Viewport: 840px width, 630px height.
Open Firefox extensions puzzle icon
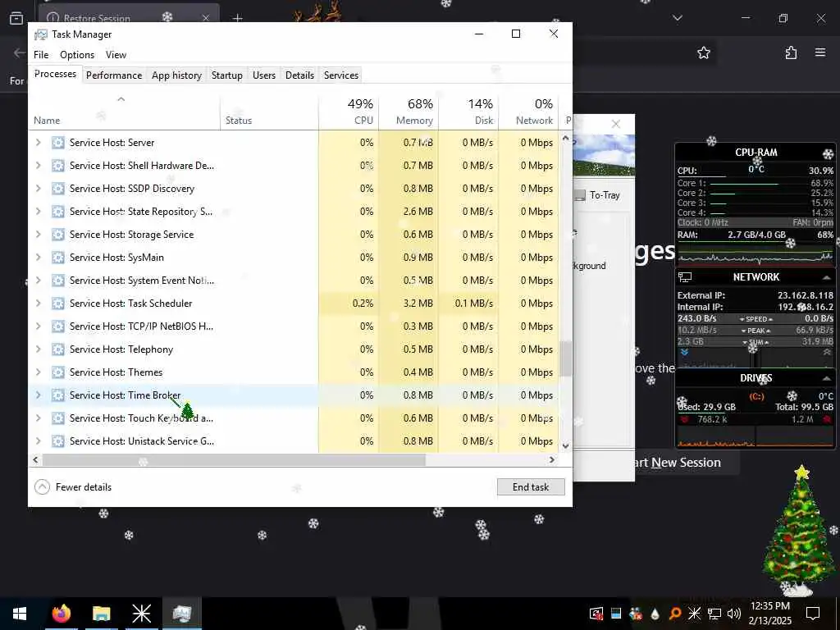791,52
